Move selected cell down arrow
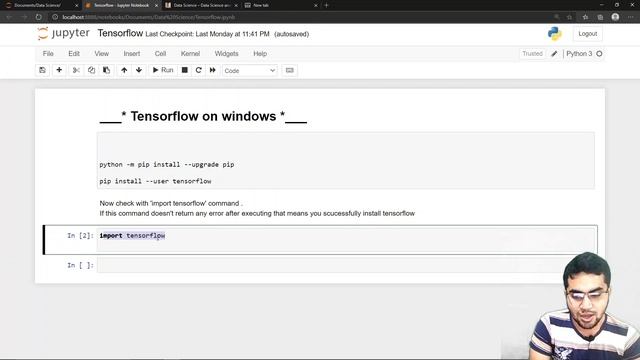This screenshot has width=640, height=360. 139,70
